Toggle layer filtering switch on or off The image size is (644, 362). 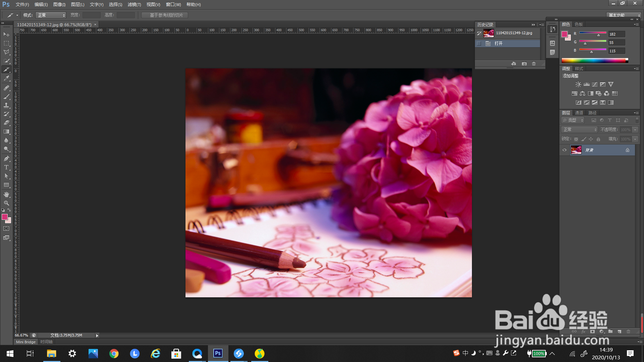637,120
